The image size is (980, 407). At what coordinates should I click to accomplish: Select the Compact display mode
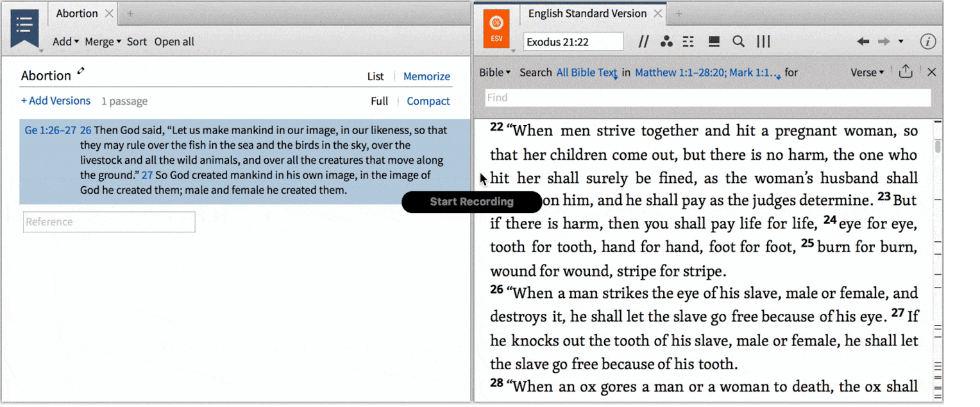(428, 101)
